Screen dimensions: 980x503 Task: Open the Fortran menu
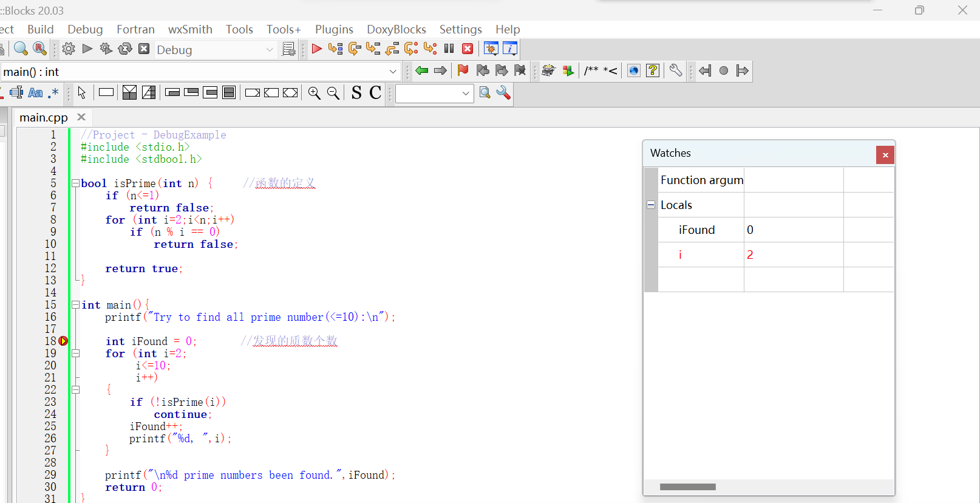(135, 29)
